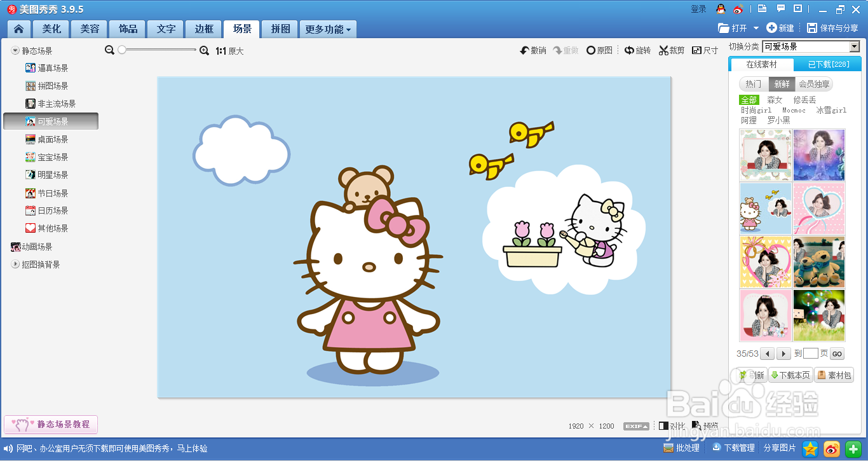The height and width of the screenshot is (461, 868).
Task: Click the QQ penguin login icon
Action: 721,9
